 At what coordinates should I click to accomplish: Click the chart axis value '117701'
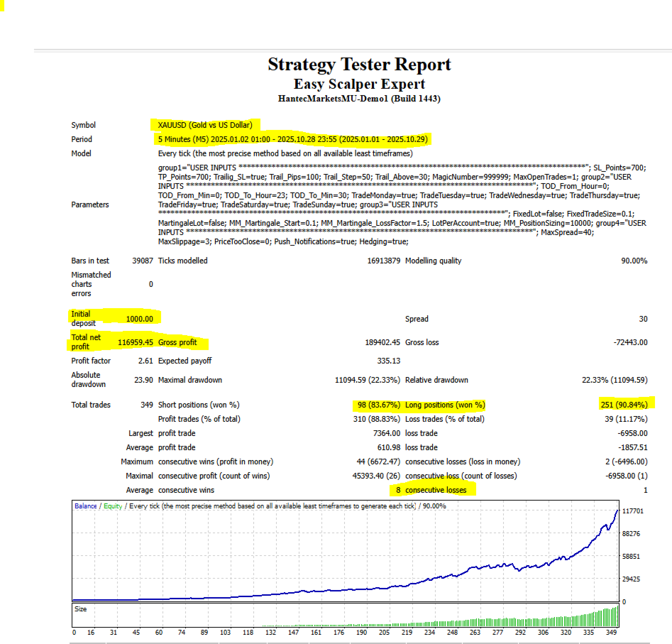[x=632, y=511]
